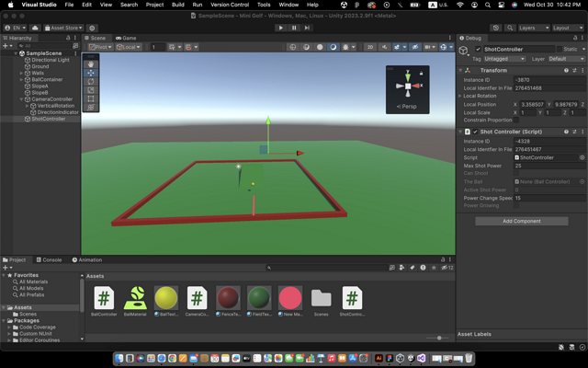Adjust the asset icon size slider

point(439,338)
